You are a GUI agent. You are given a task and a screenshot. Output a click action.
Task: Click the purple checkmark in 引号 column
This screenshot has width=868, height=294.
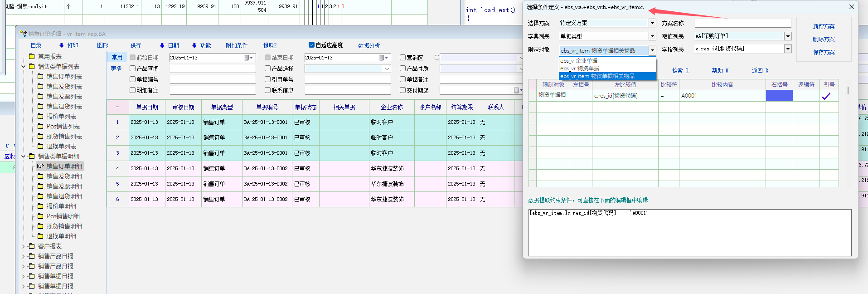point(826,96)
